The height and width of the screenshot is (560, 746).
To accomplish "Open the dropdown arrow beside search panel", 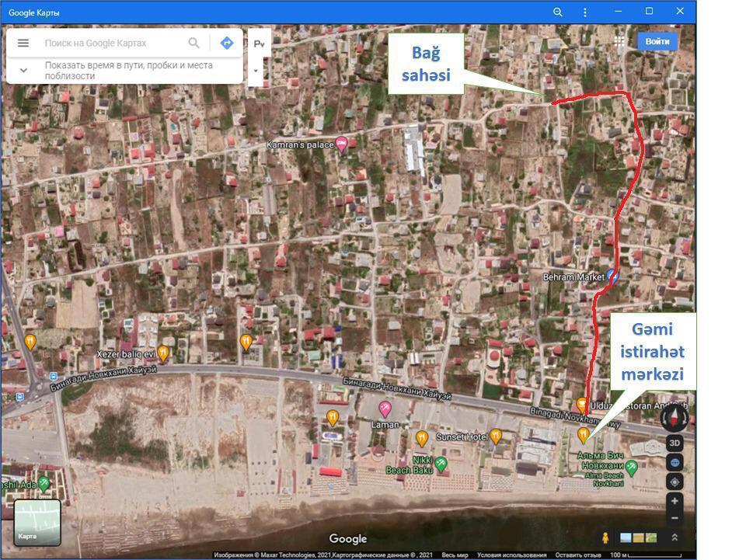I will point(256,71).
